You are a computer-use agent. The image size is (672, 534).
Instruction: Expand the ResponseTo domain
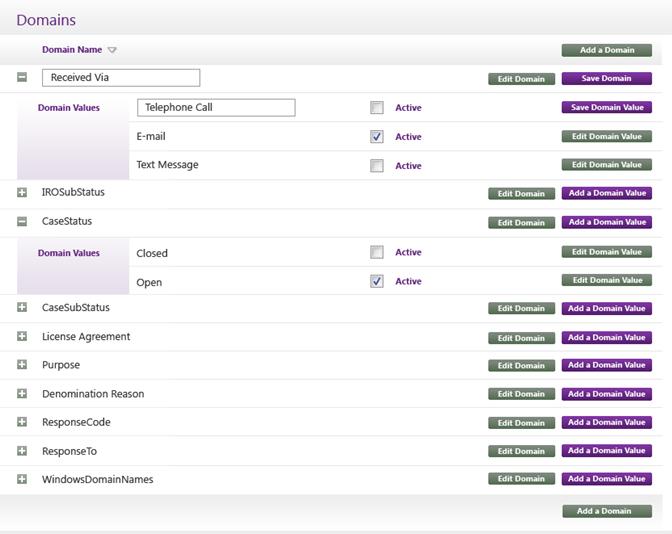click(22, 451)
